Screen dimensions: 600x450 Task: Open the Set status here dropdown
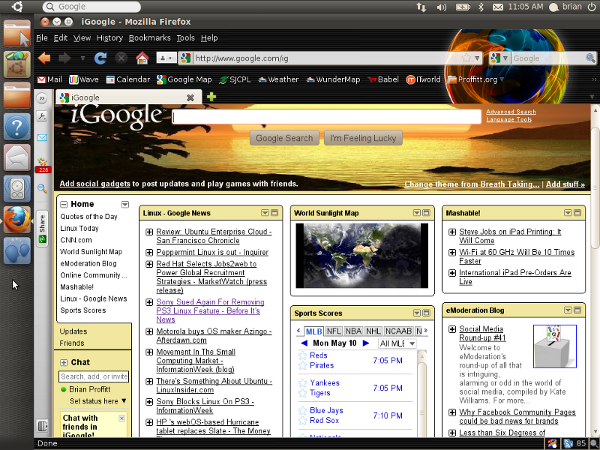(98, 401)
